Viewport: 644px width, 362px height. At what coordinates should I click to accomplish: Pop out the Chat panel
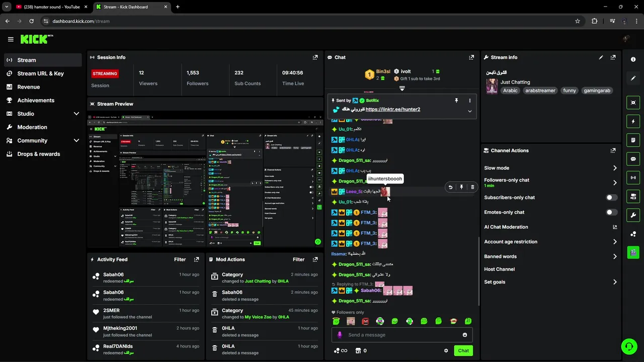tap(471, 57)
